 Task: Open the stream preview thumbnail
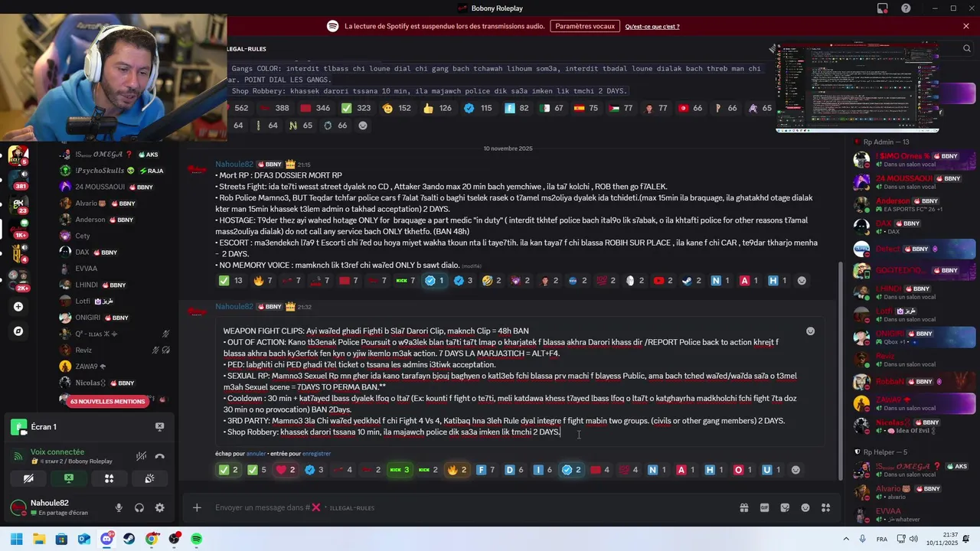(x=857, y=88)
